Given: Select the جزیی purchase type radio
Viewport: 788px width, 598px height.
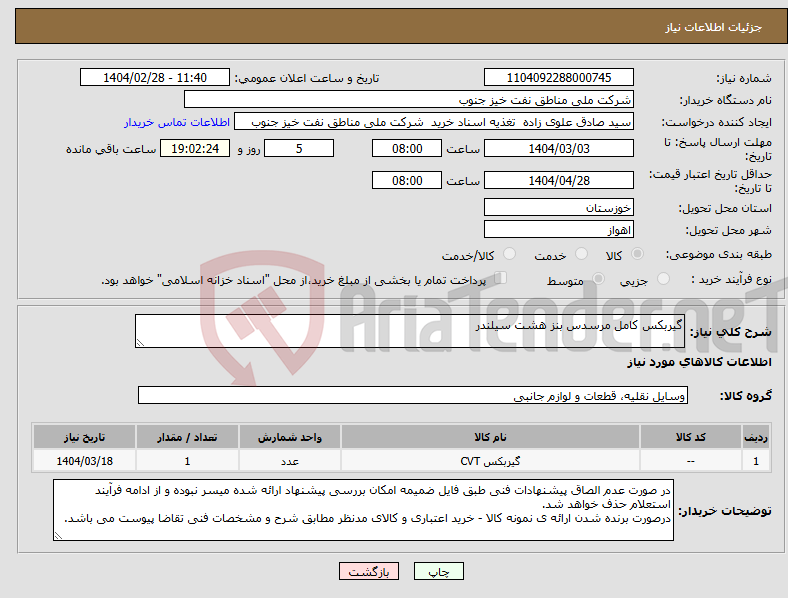Looking at the screenshot, I should tap(663, 279).
